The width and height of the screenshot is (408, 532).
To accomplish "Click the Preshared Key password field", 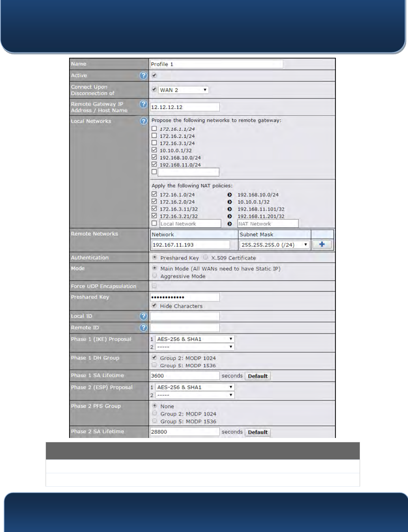I will (x=185, y=297).
